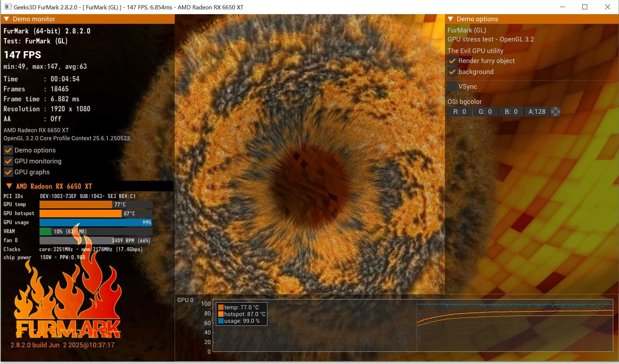Click the 147 FPS readout
Viewport: 619px width, 364px height.
23,55
